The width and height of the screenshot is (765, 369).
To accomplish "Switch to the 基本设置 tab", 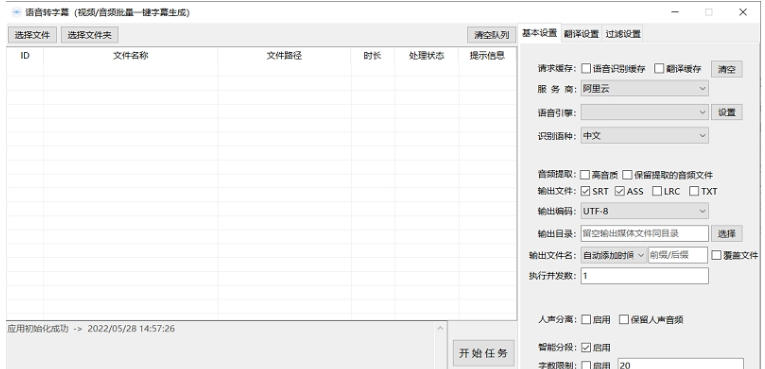I will coord(540,33).
